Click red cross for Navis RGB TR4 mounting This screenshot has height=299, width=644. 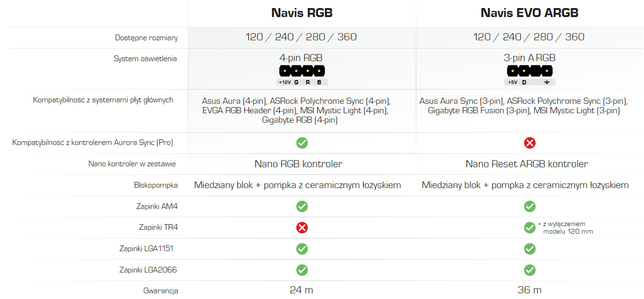302,227
